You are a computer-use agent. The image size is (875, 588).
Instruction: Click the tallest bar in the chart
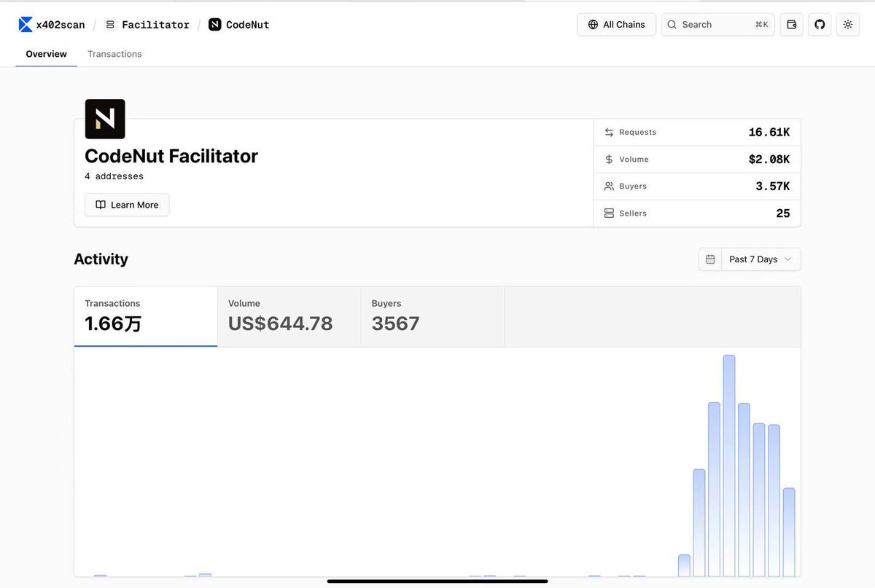[x=729, y=466]
